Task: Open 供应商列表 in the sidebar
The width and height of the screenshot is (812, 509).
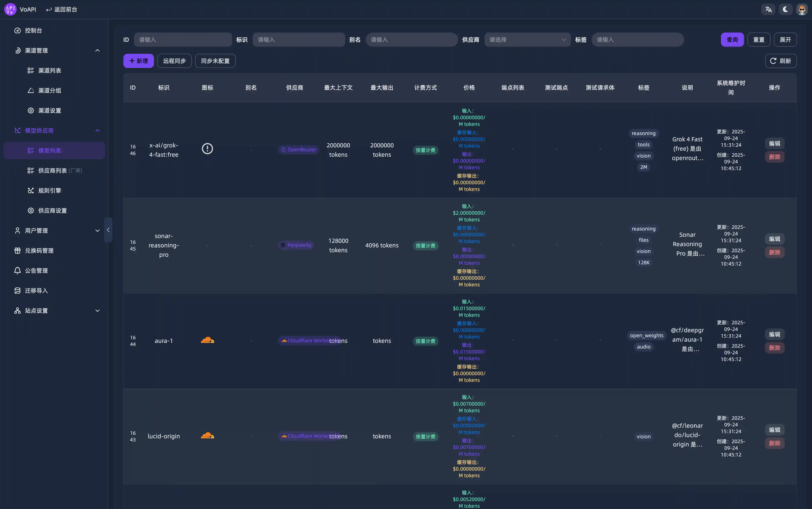Action: (x=52, y=171)
